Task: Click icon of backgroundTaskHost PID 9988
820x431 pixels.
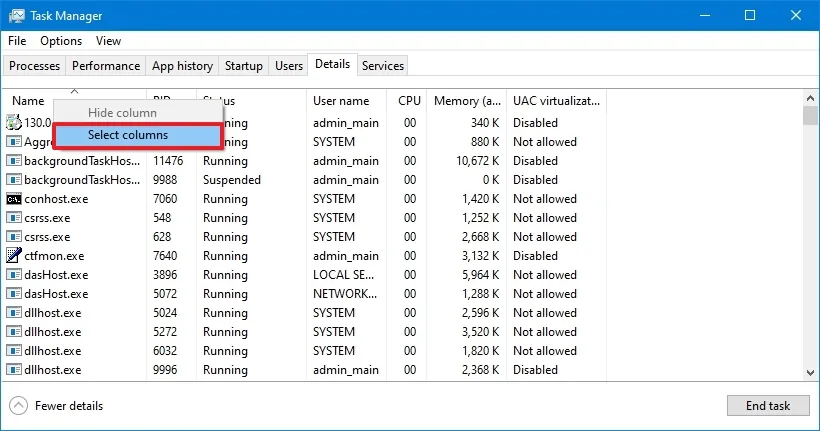Action: tap(14, 179)
